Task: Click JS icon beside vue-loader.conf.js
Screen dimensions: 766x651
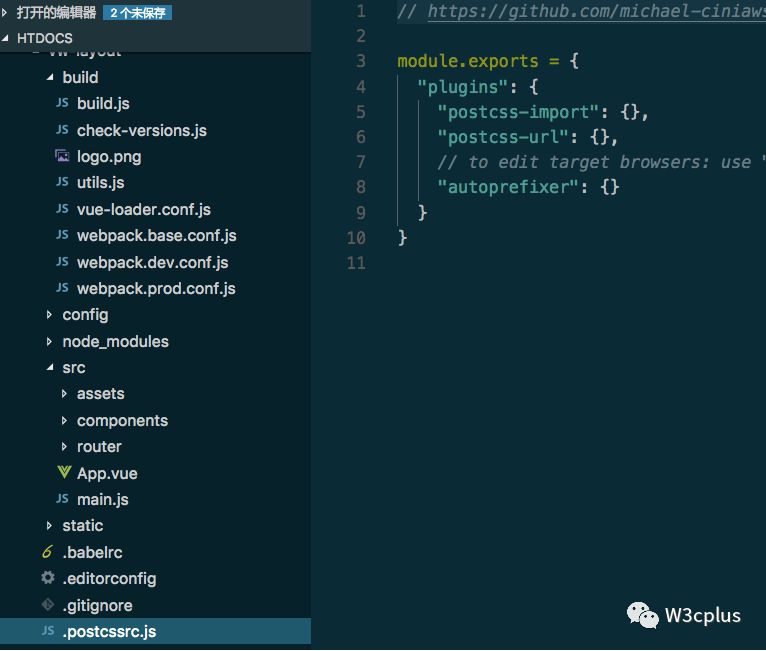Action: 62,209
